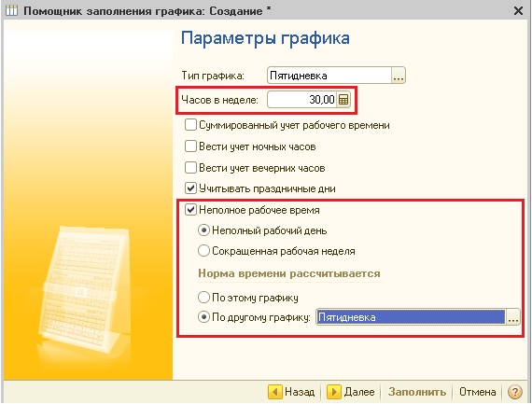Click the calculator icon in hours field
Screen dimensions: 532x404
point(343,100)
